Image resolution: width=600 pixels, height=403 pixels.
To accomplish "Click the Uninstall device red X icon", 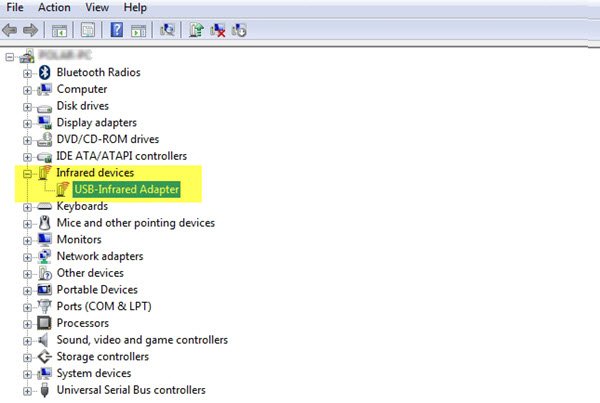I will pyautogui.click(x=218, y=30).
